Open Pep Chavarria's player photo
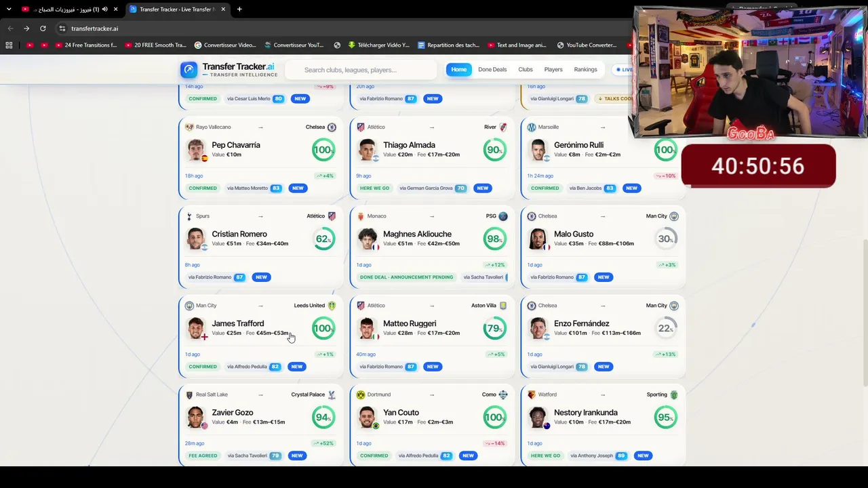Screen dimensions: 868x488 click(x=196, y=150)
